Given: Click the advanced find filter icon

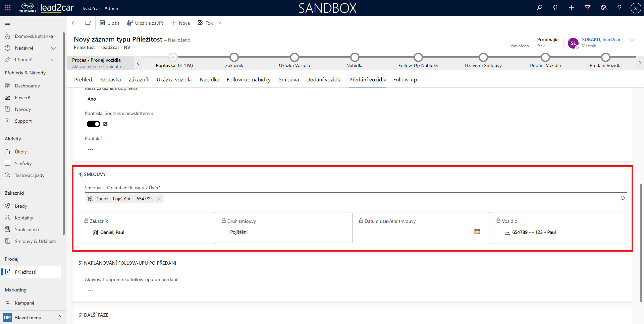Looking at the screenshot, I should [588, 8].
